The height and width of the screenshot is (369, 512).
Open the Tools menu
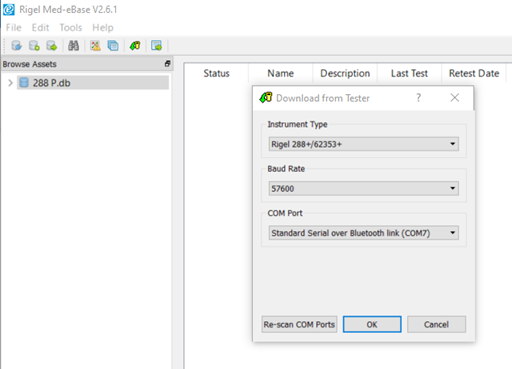coord(71,27)
